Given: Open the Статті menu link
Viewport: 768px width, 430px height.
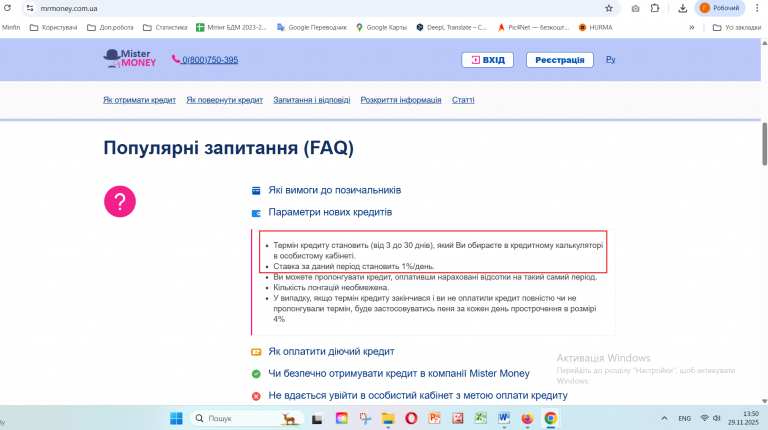Looking at the screenshot, I should 463,100.
